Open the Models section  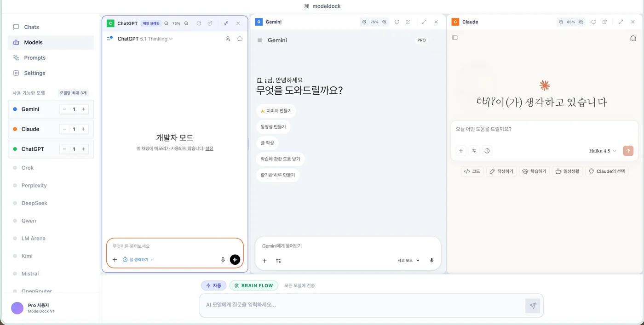click(x=51, y=42)
